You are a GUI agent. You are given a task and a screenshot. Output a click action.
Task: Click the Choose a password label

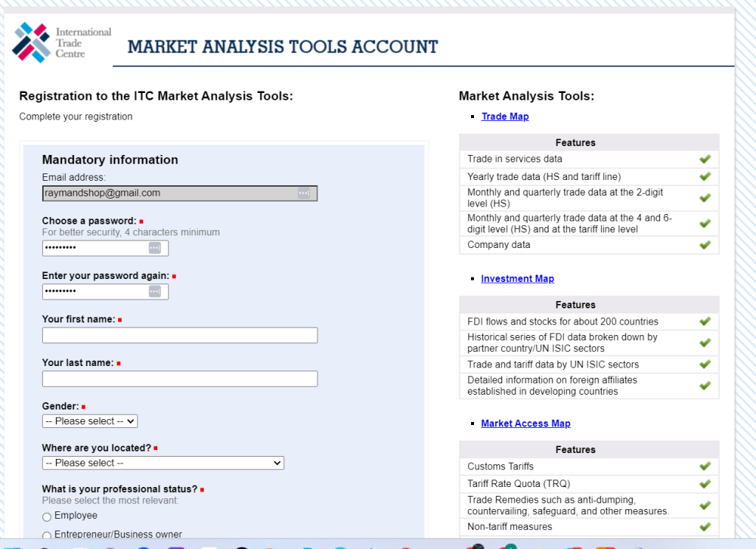click(89, 221)
